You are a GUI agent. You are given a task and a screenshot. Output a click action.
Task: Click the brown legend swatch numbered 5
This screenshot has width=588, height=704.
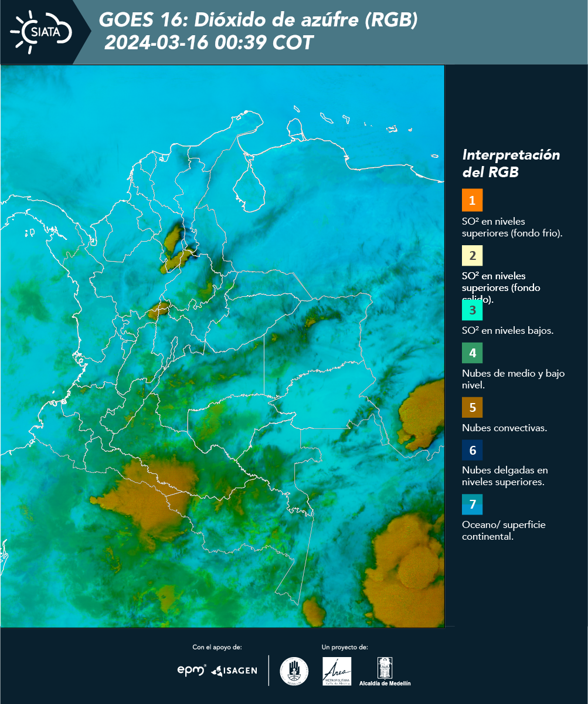click(472, 407)
